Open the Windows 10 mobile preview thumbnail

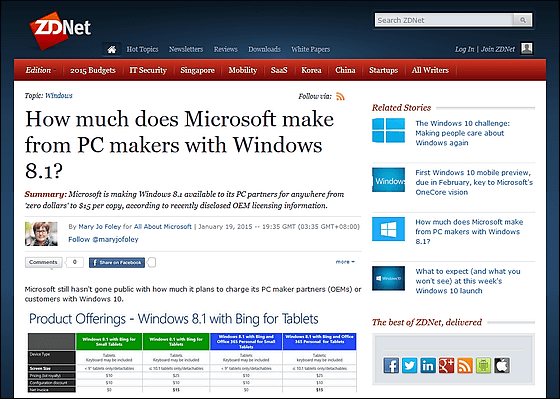388,180
